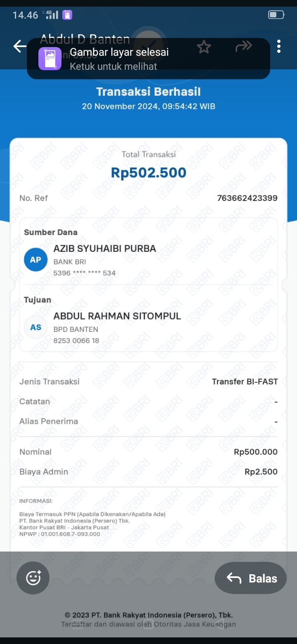The height and width of the screenshot is (644, 297).
Task: Open the emoji reaction picker
Action: click(x=33, y=578)
